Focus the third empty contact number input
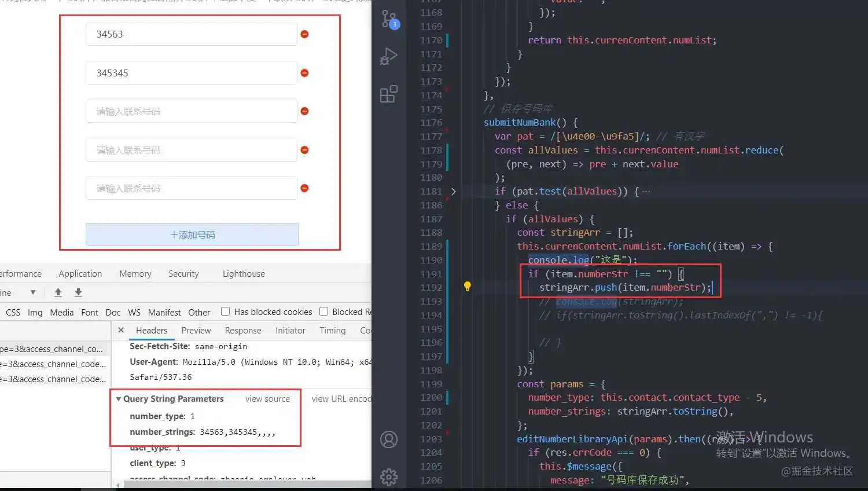 (192, 111)
